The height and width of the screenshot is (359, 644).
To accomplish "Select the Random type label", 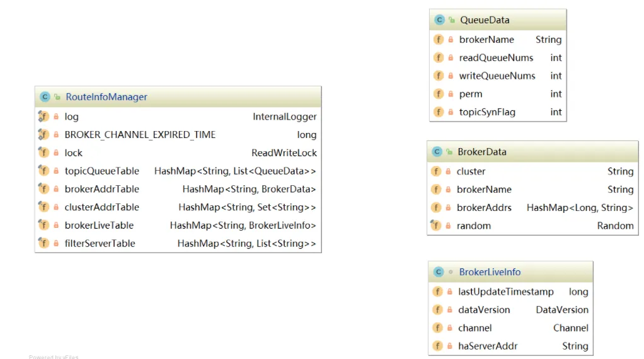I will click(x=615, y=225).
